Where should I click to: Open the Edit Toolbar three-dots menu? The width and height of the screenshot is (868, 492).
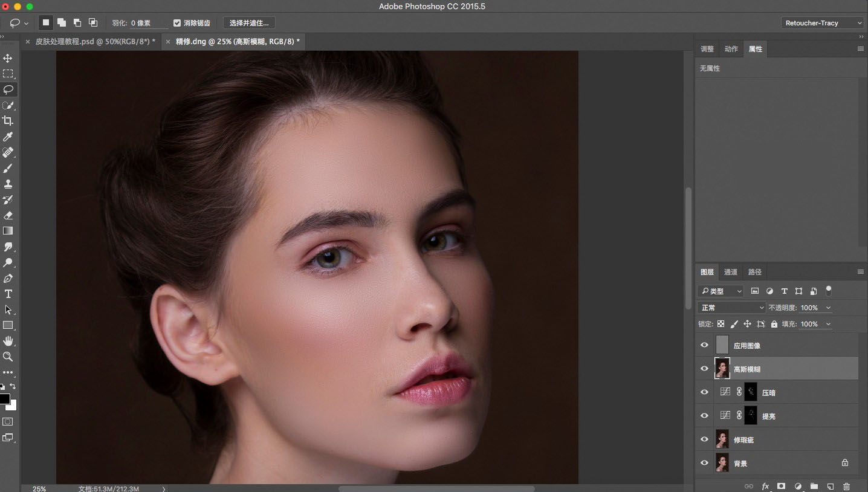[x=8, y=372]
